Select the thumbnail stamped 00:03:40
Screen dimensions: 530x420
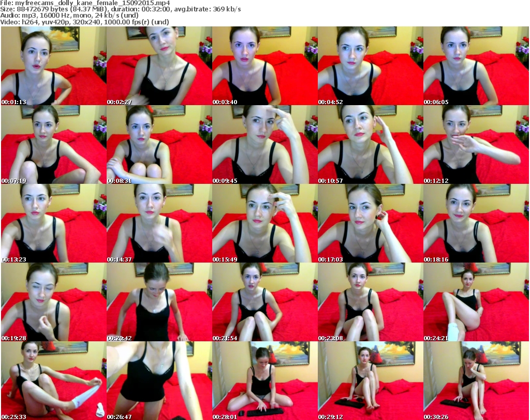[264, 66]
